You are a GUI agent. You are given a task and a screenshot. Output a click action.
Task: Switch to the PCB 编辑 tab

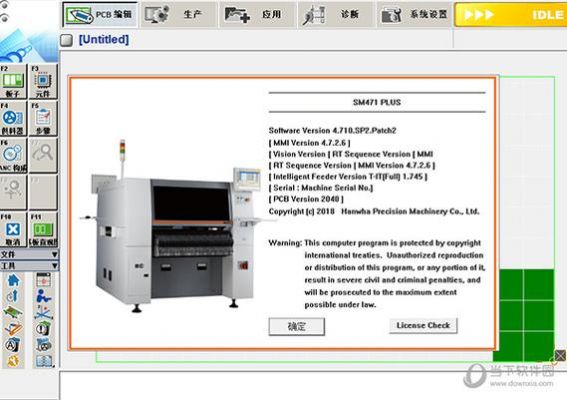[100, 14]
